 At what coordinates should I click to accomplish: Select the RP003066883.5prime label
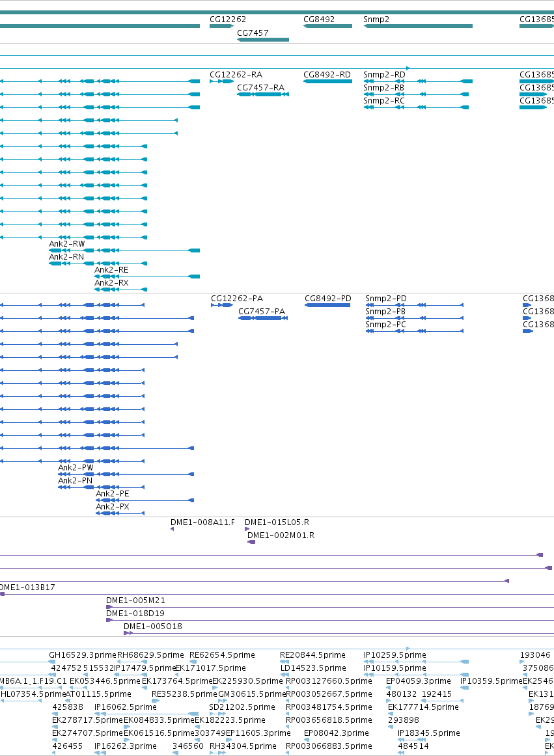point(329,746)
